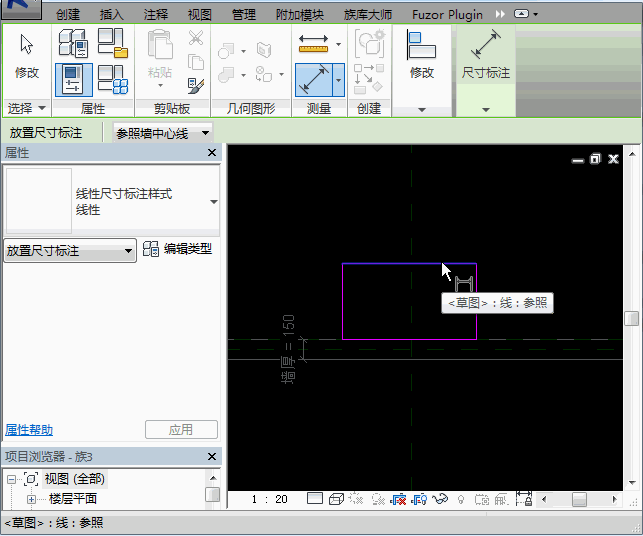This screenshot has width=643, height=536.
Task: Expand the 楼层平面 tree node
Action: click(31, 498)
